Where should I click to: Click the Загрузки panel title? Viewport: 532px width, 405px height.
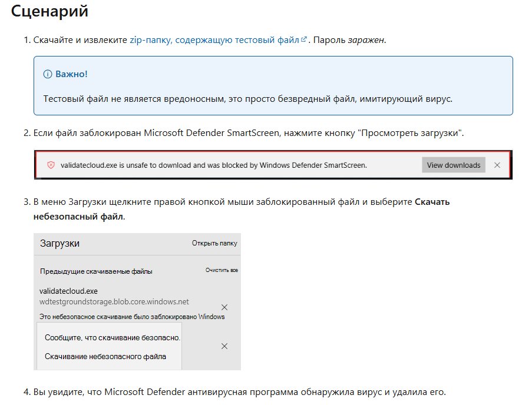[x=60, y=243]
